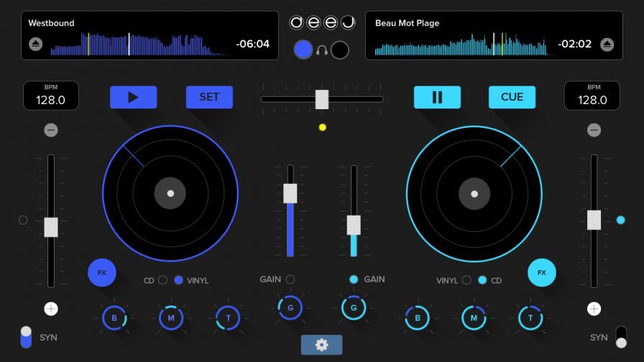
Task: Open the left deck FX panel
Action: 102,272
